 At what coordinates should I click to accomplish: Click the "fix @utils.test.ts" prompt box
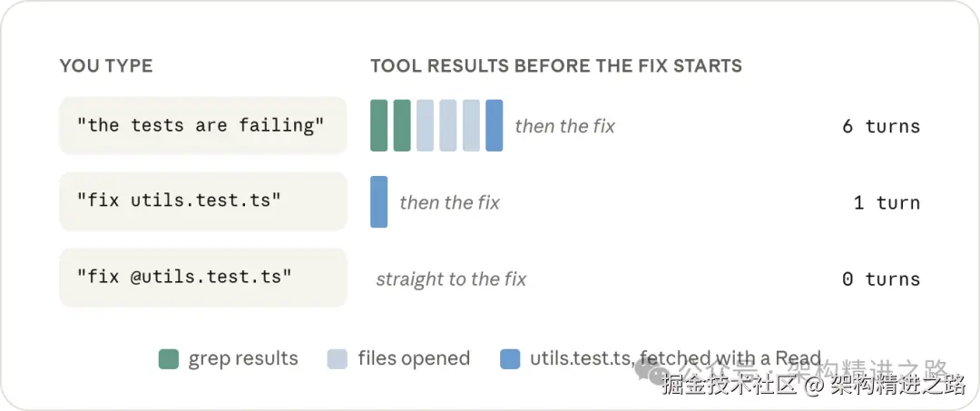(x=202, y=278)
